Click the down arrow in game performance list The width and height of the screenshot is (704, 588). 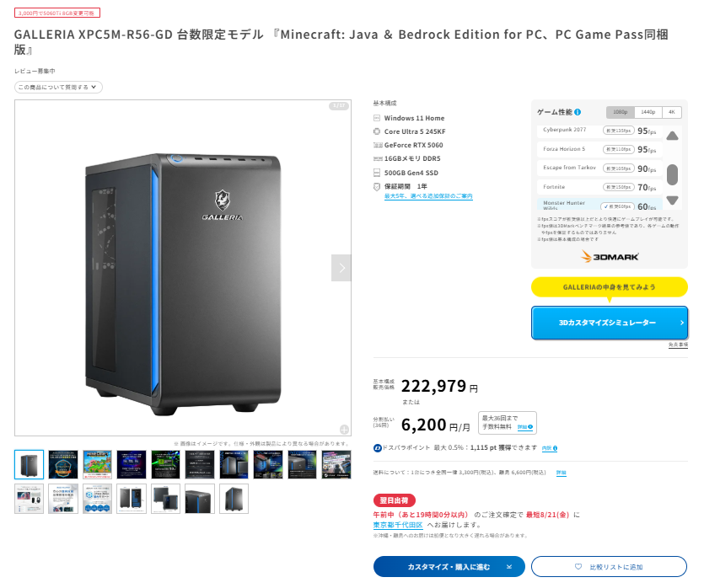pyautogui.click(x=672, y=200)
